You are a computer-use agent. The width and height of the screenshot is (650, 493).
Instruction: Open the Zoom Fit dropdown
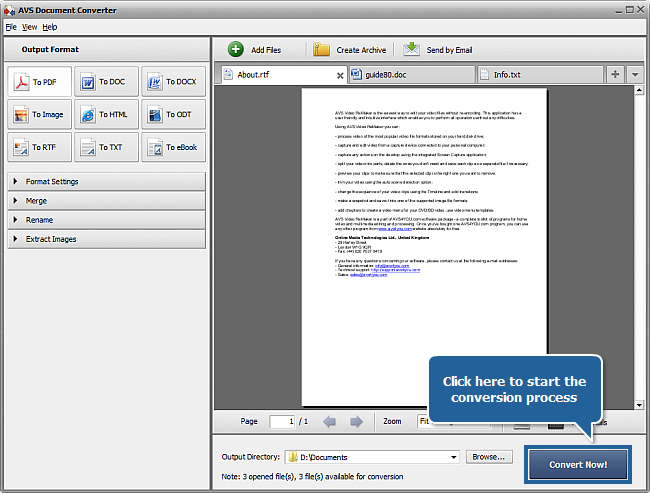pos(424,421)
